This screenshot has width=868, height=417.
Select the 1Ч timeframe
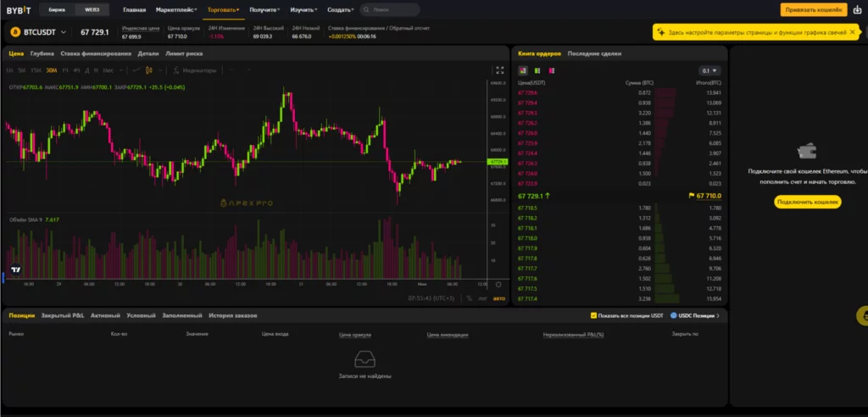(x=65, y=70)
